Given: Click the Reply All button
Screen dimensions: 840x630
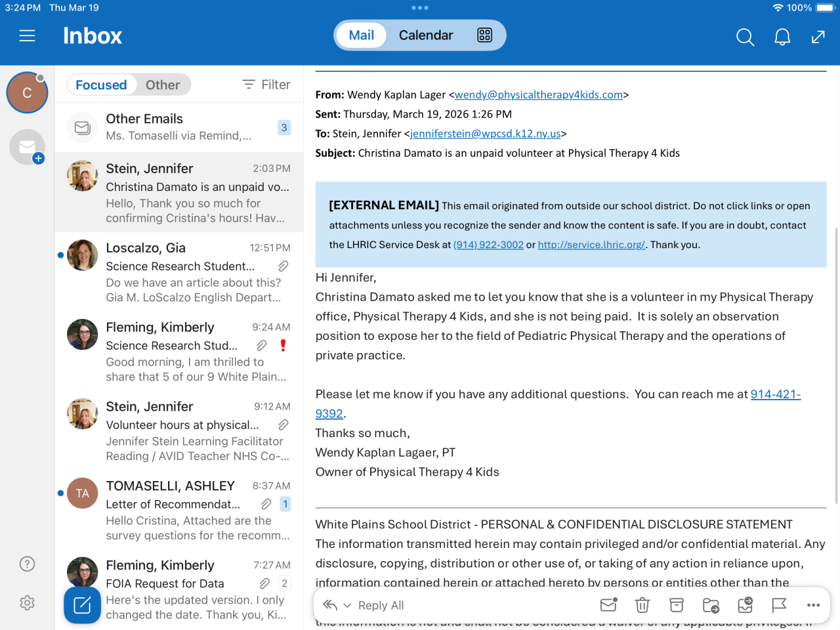Looking at the screenshot, I should pyautogui.click(x=381, y=606).
